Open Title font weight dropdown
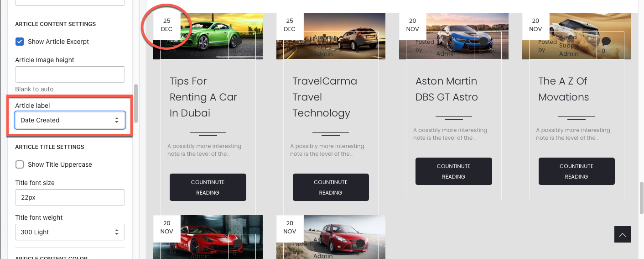The height and width of the screenshot is (259, 644). [x=70, y=232]
